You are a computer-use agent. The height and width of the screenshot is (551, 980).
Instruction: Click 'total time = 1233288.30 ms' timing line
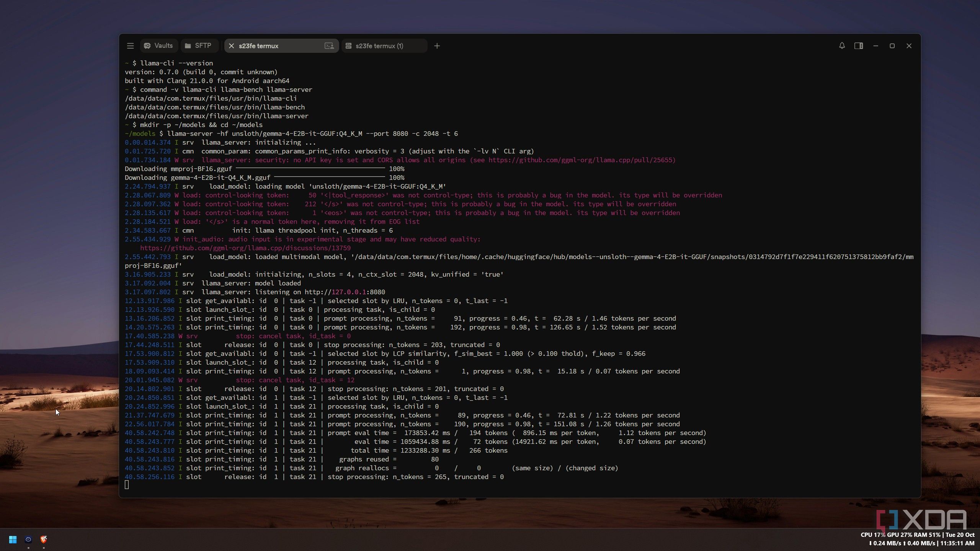(316, 450)
